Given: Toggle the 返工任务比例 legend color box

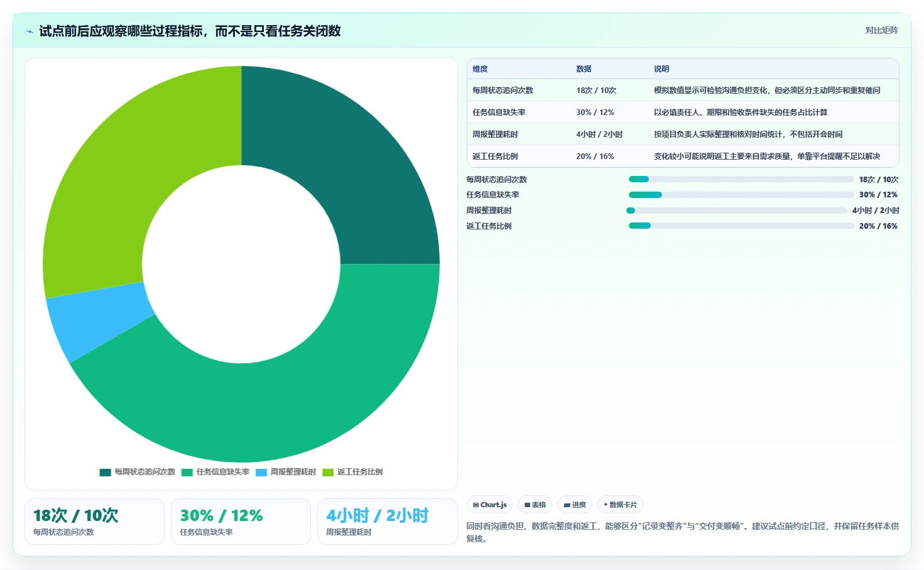Looking at the screenshot, I should click(328, 472).
